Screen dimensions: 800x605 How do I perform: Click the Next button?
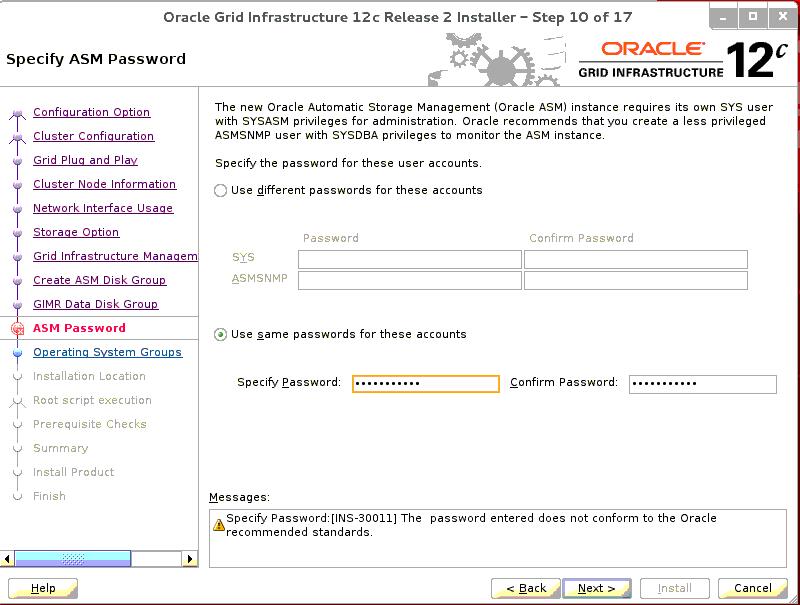(x=596, y=588)
